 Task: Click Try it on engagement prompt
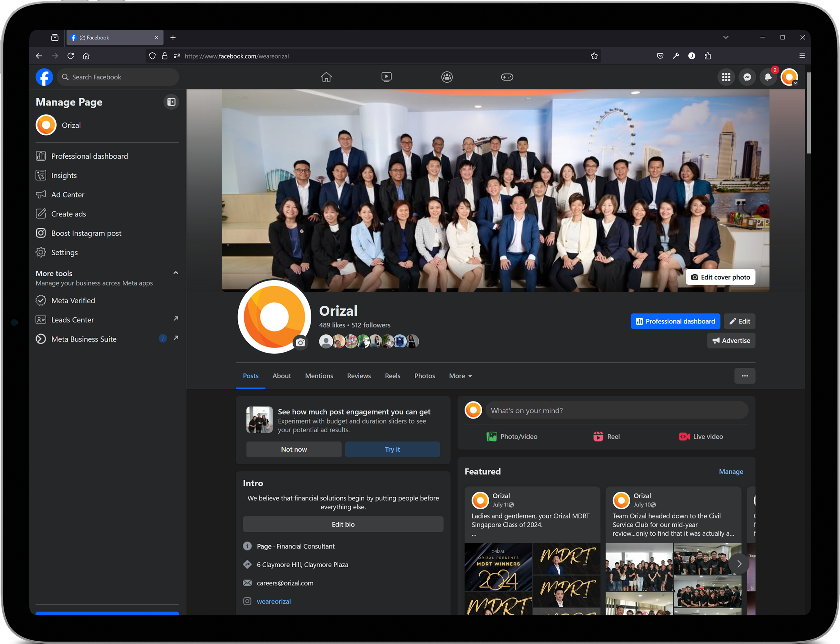(392, 449)
